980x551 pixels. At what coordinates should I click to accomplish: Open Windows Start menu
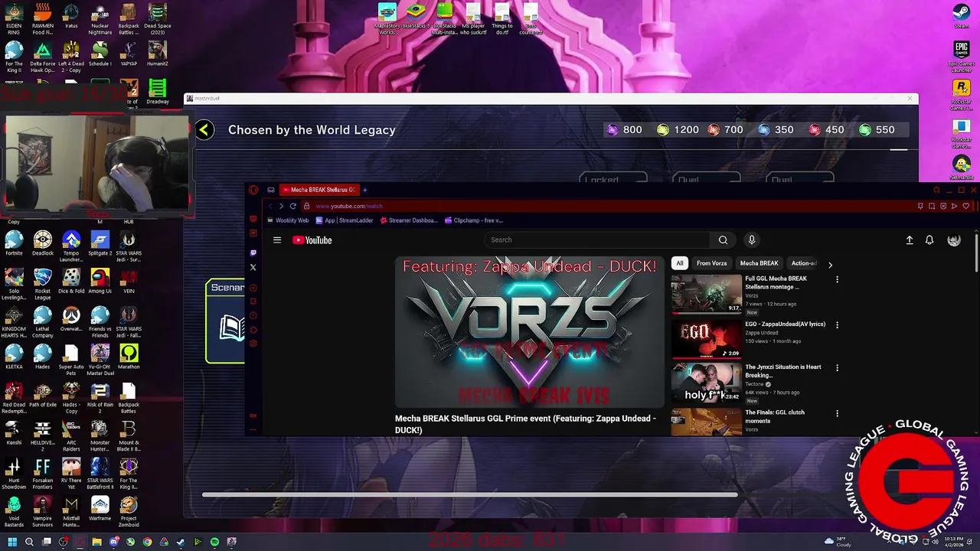[12, 542]
